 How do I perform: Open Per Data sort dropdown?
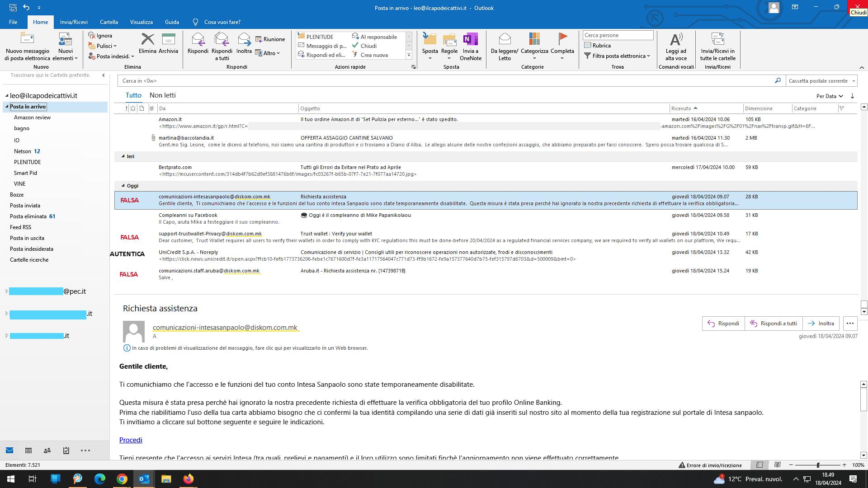[830, 96]
